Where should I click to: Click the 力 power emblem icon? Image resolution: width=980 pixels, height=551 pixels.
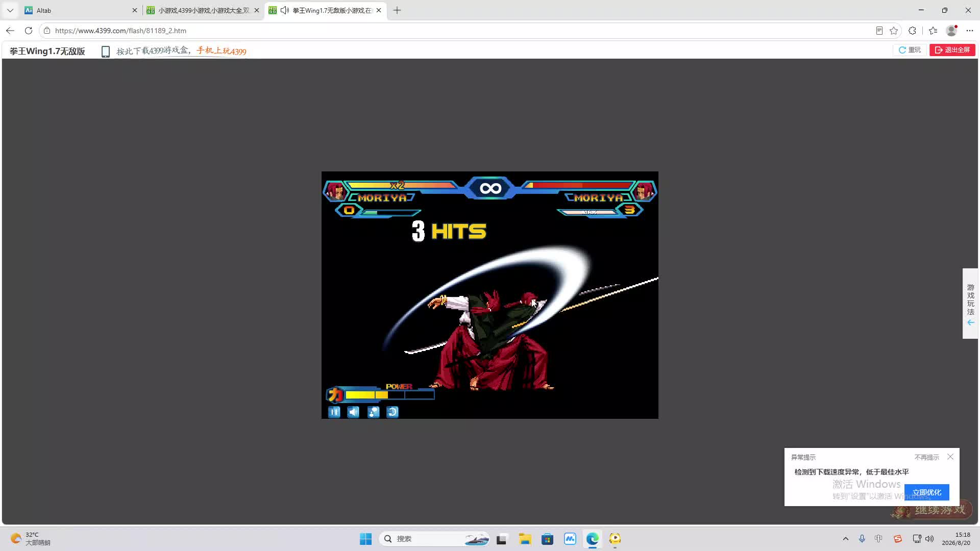[x=335, y=394]
